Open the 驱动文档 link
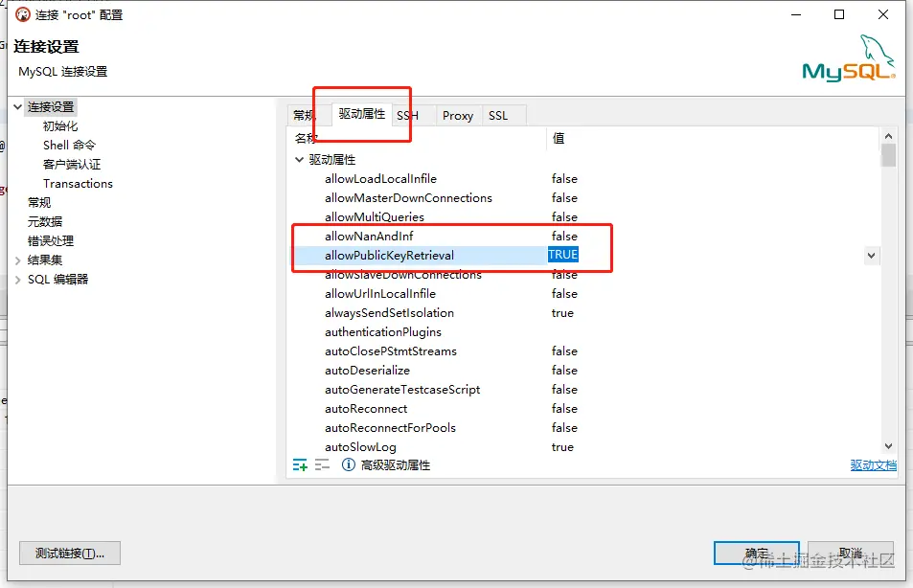Screen dimensions: 913x588 (x=873, y=465)
